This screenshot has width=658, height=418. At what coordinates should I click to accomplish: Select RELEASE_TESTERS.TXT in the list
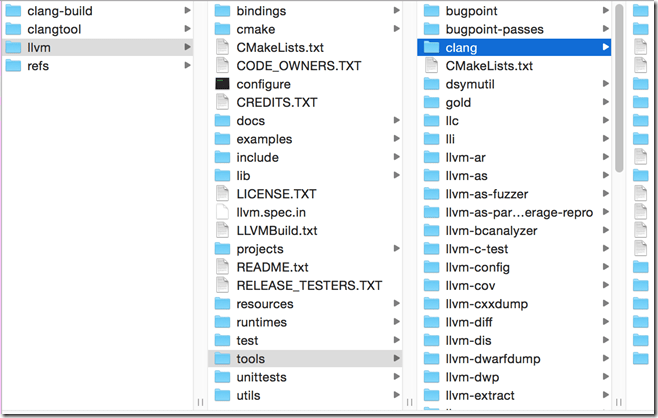coord(309,285)
